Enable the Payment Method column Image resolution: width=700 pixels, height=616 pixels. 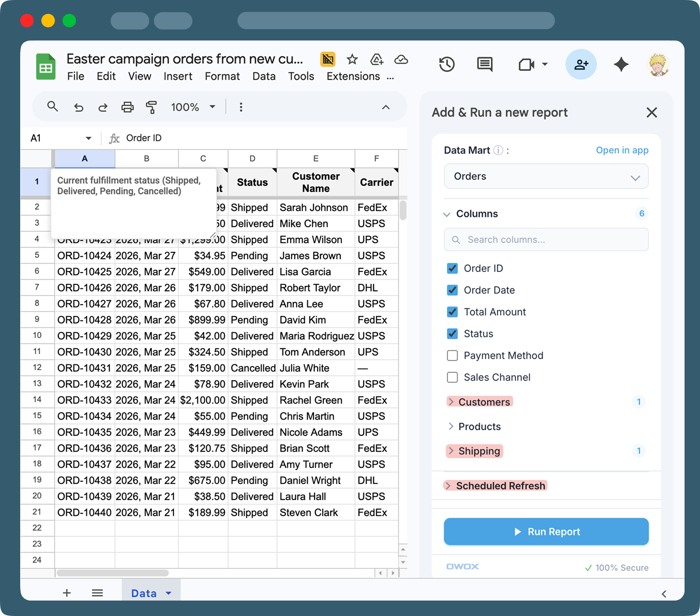click(452, 355)
